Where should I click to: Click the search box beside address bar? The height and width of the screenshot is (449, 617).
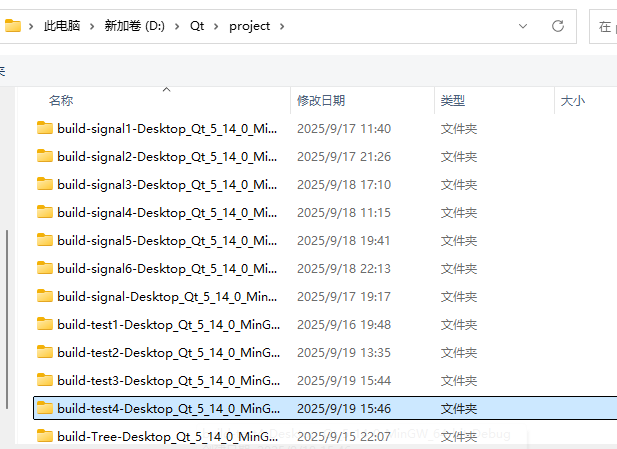coord(603,26)
